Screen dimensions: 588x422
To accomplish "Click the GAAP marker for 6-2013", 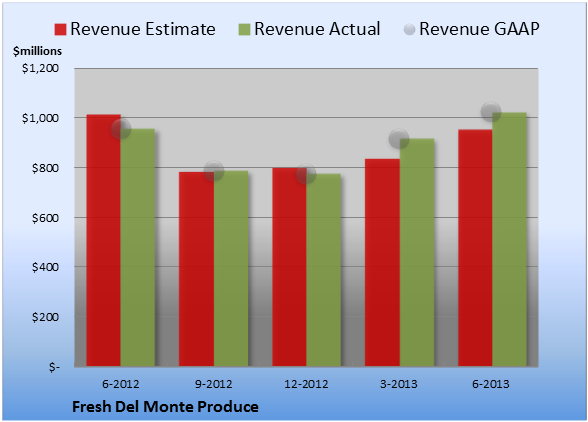I will coord(491,112).
